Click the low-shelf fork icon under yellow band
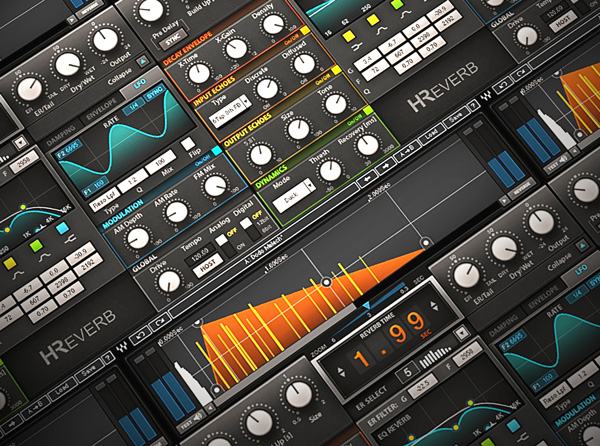This screenshot has width=600, height=446. [x=359, y=47]
